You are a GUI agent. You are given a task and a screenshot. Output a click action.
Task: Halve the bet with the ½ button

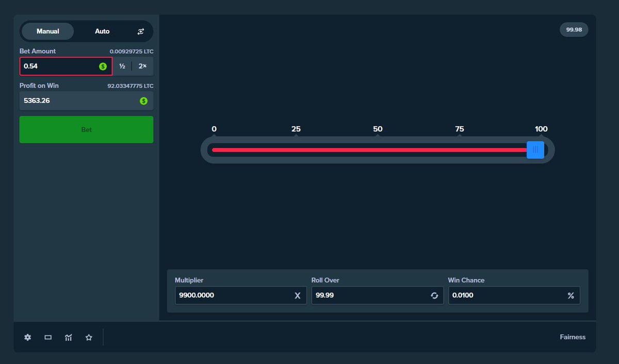click(122, 67)
